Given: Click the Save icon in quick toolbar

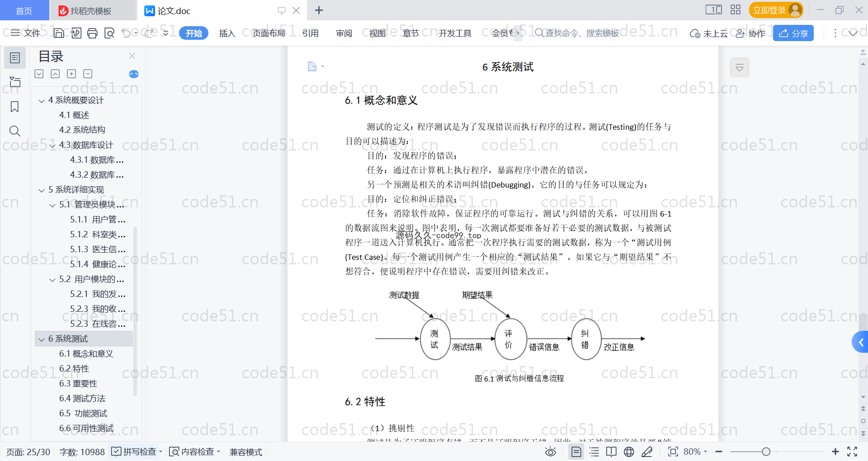Looking at the screenshot, I should point(59,33).
